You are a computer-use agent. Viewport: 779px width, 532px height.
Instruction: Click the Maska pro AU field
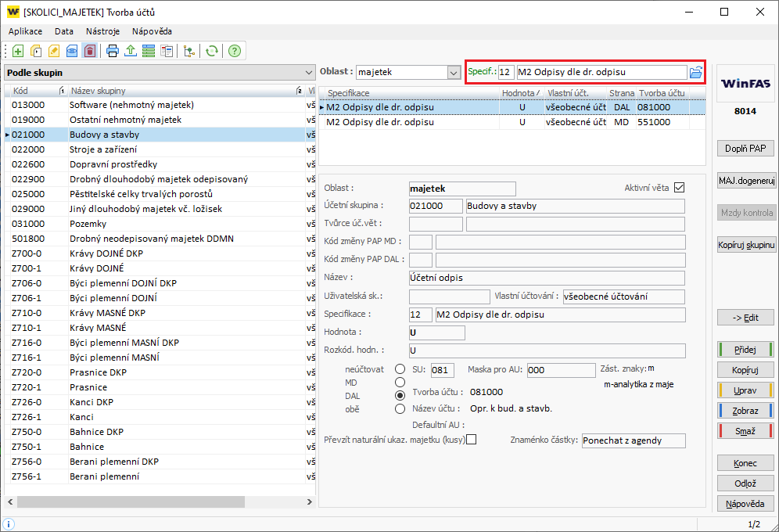tap(561, 370)
